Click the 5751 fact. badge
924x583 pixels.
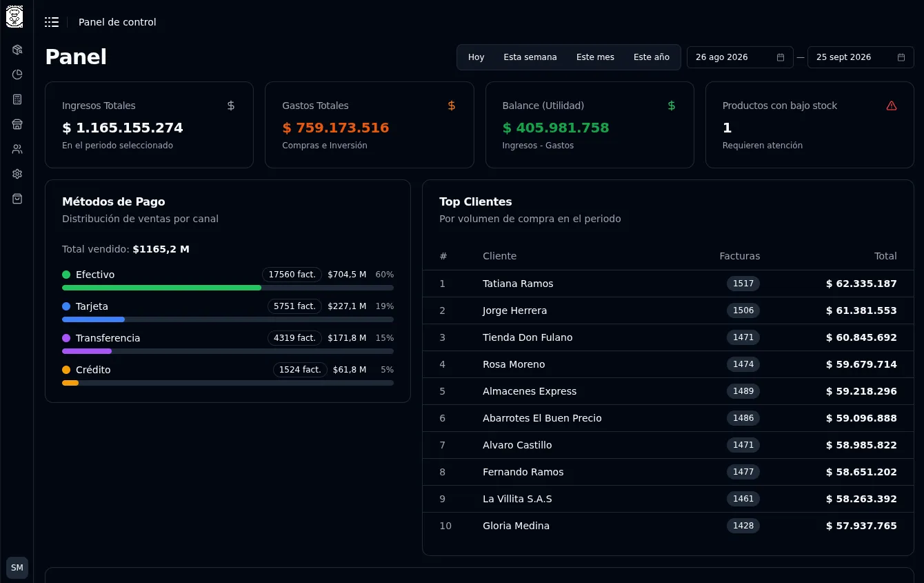point(294,306)
